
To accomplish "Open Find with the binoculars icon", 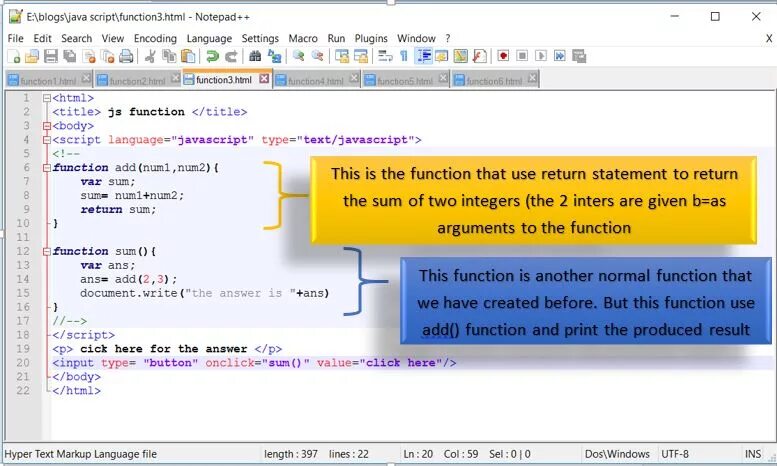I will tap(255, 57).
